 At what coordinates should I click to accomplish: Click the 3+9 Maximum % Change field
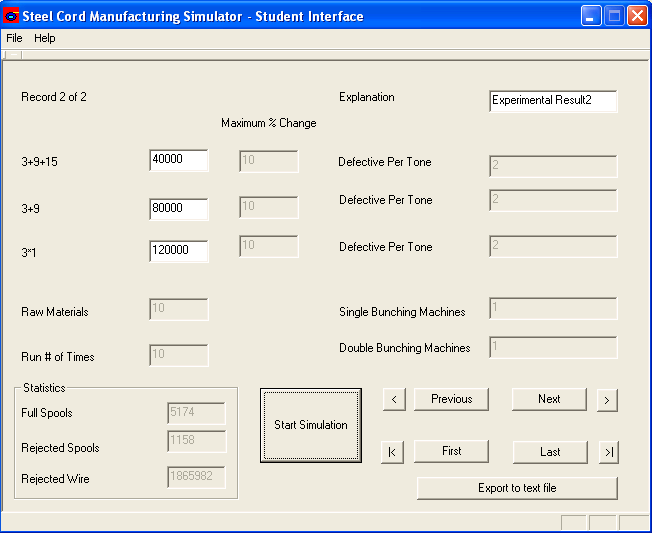click(269, 207)
